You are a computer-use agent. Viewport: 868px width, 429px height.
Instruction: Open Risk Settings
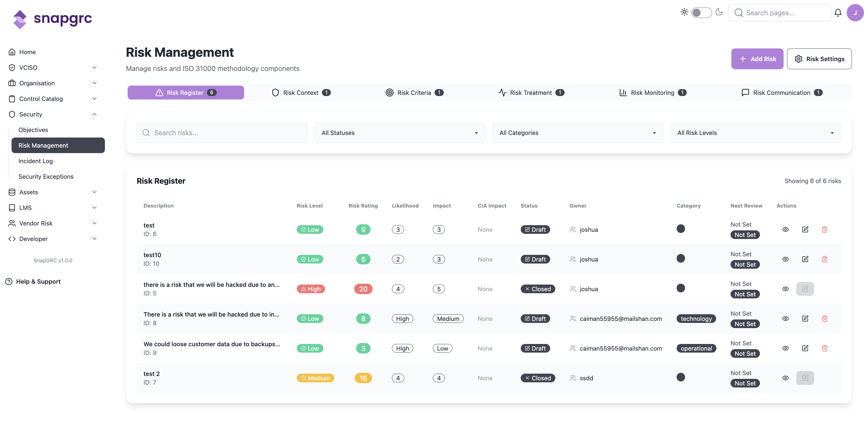click(x=820, y=59)
